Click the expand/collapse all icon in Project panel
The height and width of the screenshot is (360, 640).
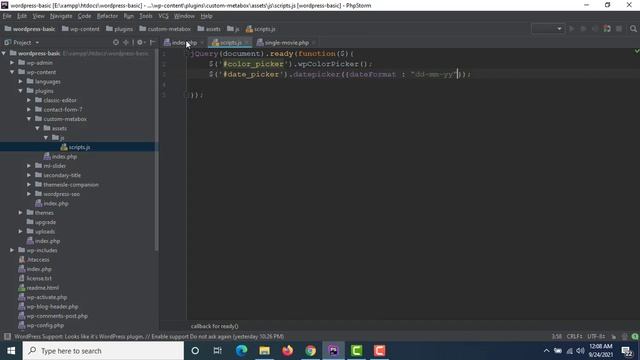(x=126, y=42)
